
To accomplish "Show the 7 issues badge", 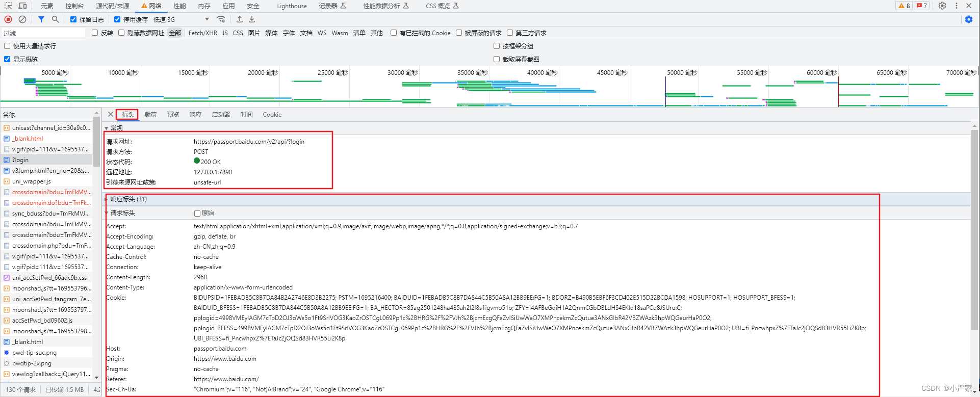I will pyautogui.click(x=922, y=6).
